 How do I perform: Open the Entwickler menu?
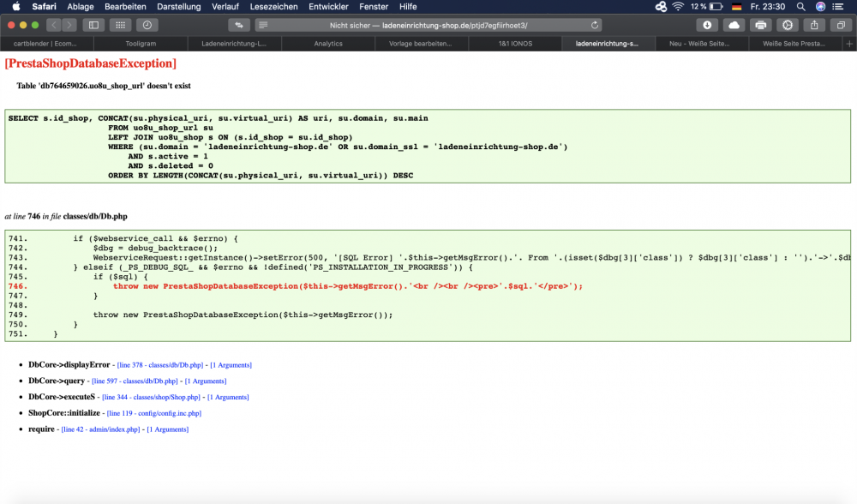[328, 6]
